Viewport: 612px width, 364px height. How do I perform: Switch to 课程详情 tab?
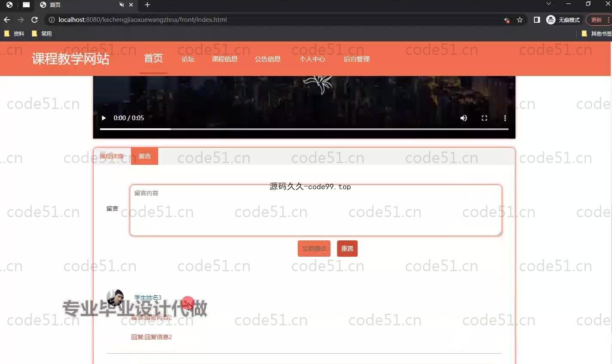[112, 156]
